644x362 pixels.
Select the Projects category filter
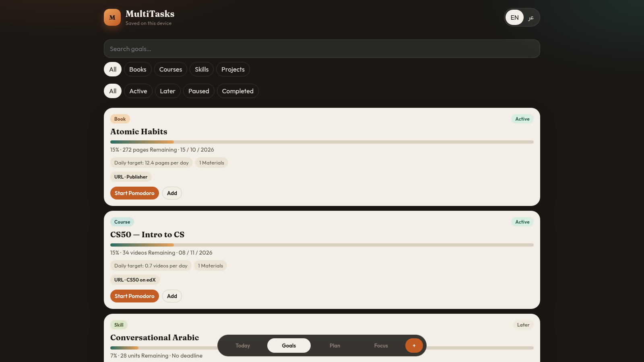pyautogui.click(x=233, y=69)
